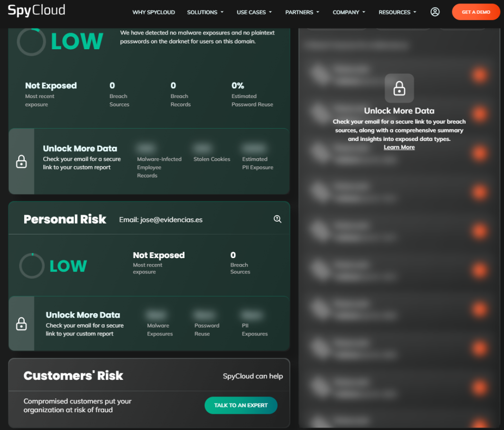This screenshot has height=430, width=504.
Task: Click lock icon beside custom report with Password Reuse
Action: (22, 324)
